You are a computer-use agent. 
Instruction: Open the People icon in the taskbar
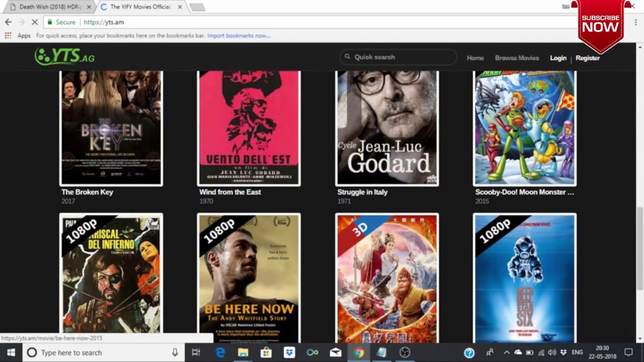pos(490,352)
